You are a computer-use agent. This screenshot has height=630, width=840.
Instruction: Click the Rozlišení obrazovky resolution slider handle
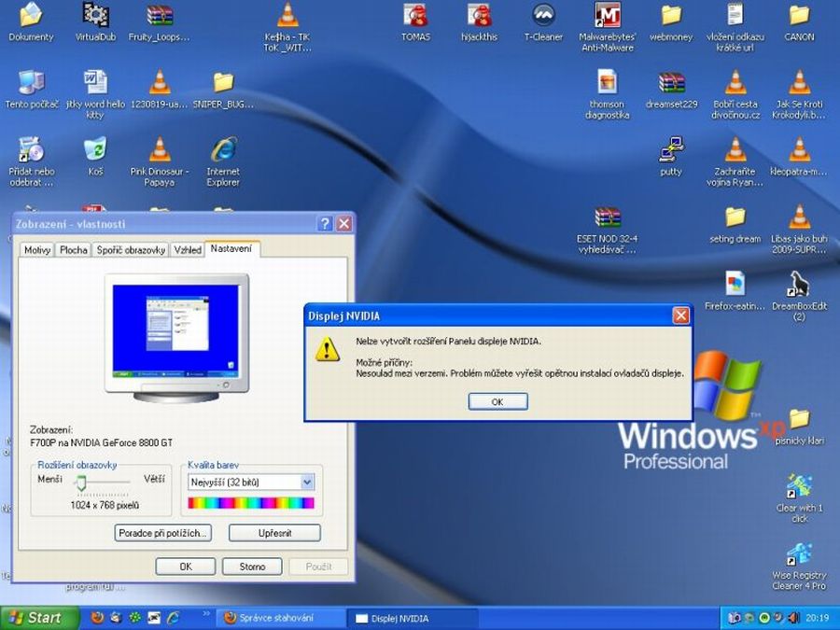tap(81, 483)
